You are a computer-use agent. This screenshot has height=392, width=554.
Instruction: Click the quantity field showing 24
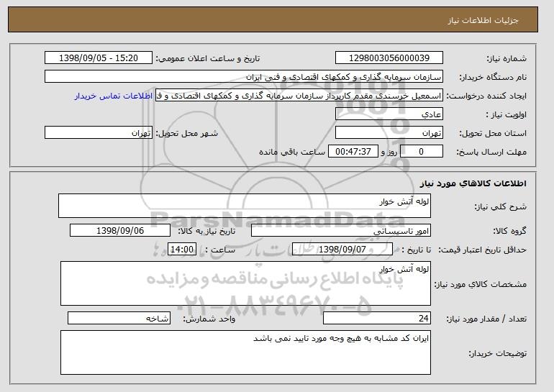pyautogui.click(x=377, y=318)
